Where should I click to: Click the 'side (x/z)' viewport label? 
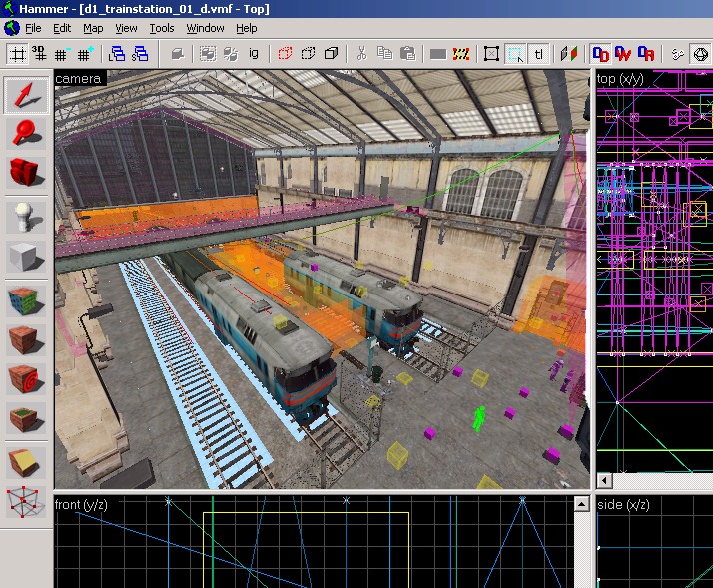click(x=623, y=505)
